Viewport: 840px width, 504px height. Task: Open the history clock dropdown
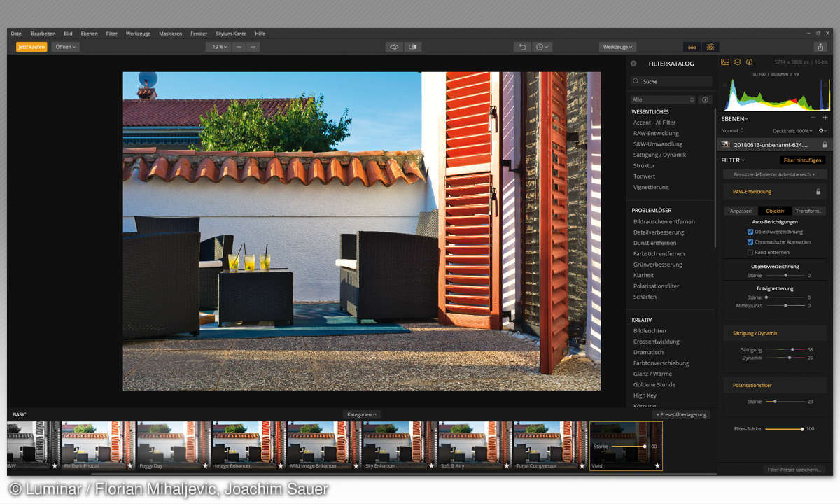tap(542, 47)
